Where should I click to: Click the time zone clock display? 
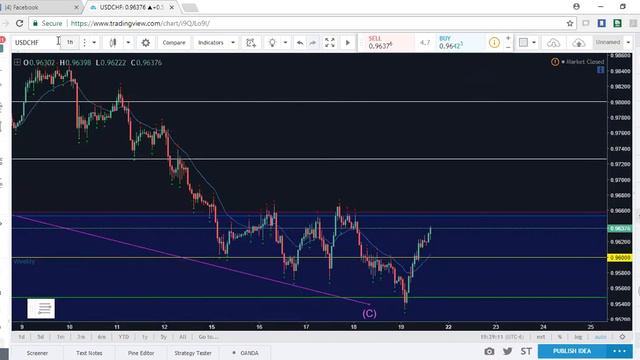click(x=502, y=337)
